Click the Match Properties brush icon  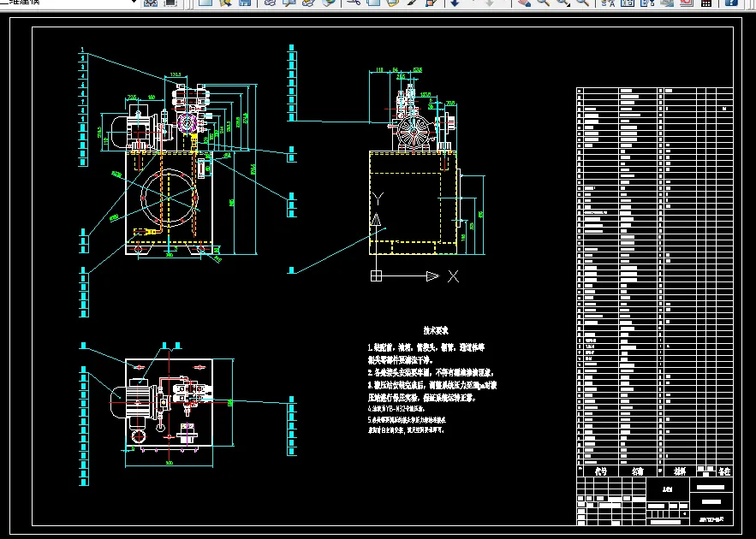412,3
